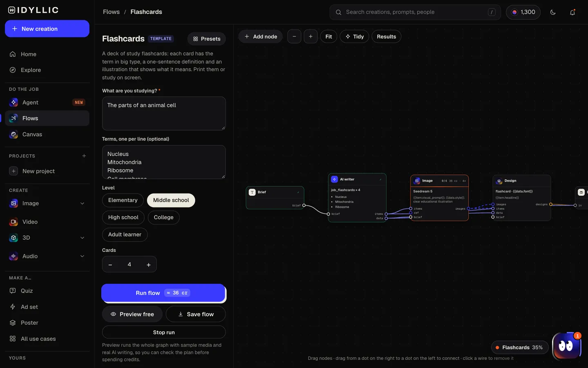This screenshot has width=588, height=368.
Task: Open Flashcards 35% progress indicator
Action: (x=520, y=348)
